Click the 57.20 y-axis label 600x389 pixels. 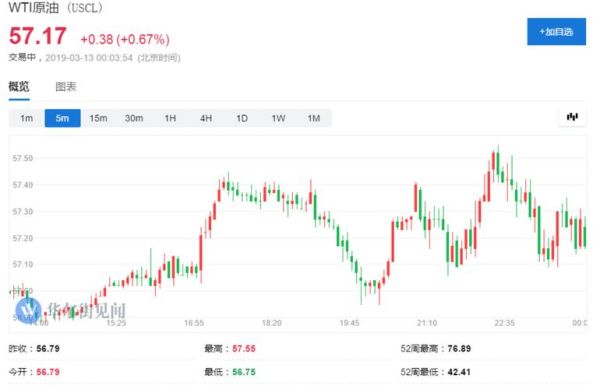(x=23, y=238)
